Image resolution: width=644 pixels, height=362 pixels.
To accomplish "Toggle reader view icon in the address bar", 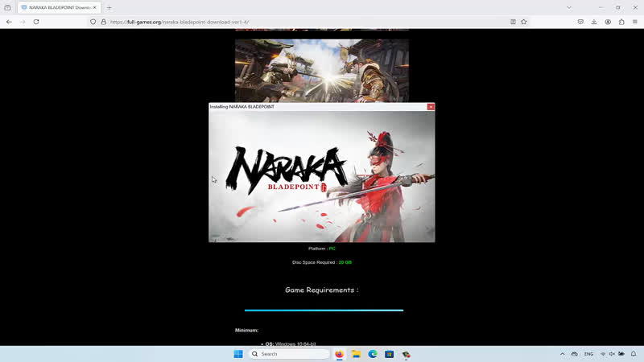I will click(x=513, y=22).
